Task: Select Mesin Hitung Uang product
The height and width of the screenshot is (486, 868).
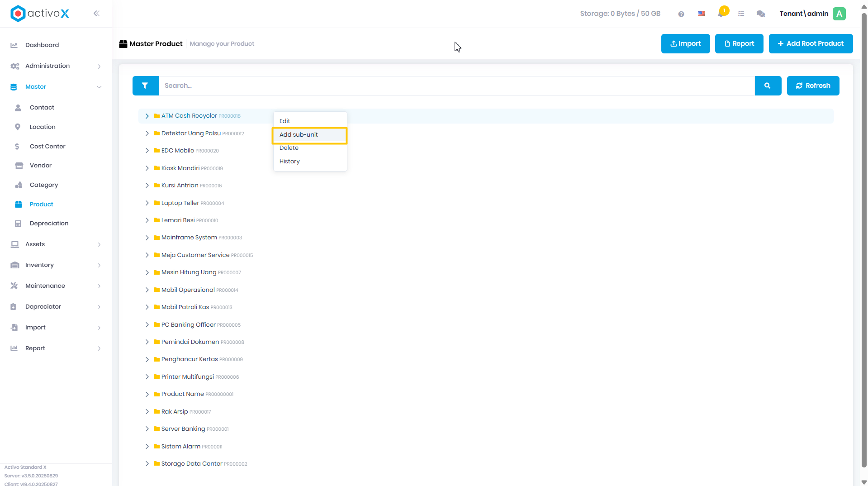Action: pyautogui.click(x=189, y=272)
